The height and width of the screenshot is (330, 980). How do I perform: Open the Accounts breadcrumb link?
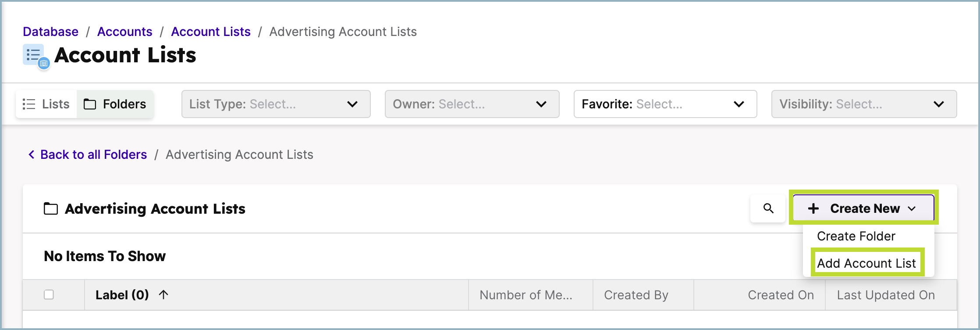pos(125,32)
